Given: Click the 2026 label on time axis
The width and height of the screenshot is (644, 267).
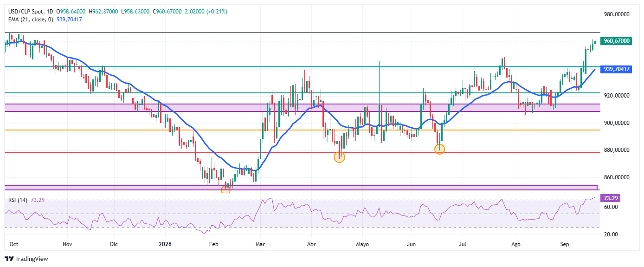Looking at the screenshot, I should tap(165, 243).
